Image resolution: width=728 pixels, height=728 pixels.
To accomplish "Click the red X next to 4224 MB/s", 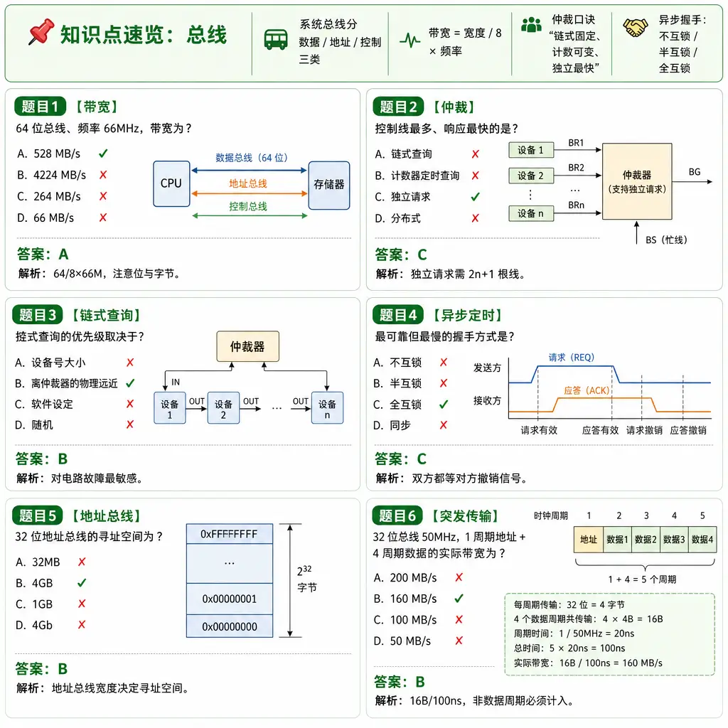I will tap(103, 175).
